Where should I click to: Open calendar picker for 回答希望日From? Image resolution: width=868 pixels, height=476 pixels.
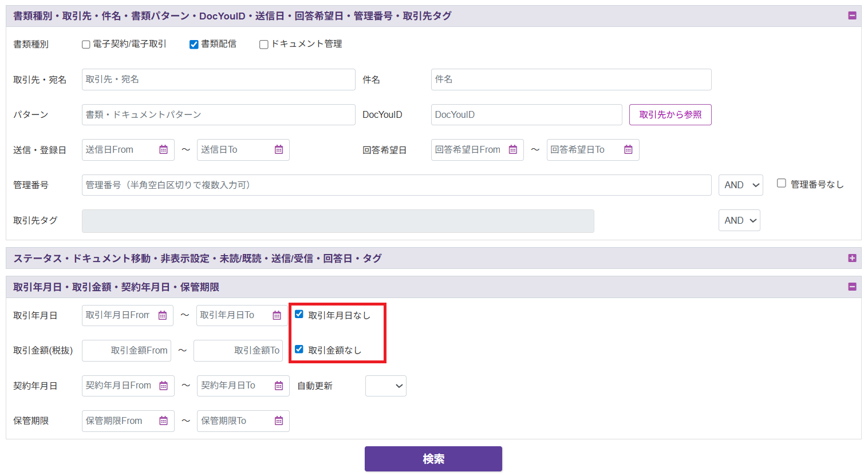[x=513, y=150]
